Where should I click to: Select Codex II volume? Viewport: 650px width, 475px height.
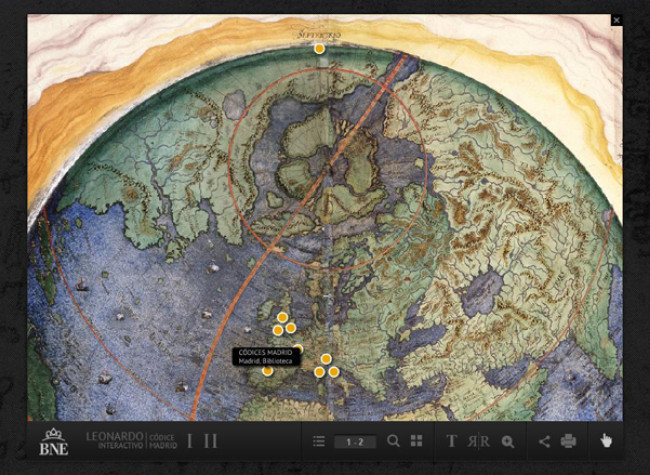point(211,441)
